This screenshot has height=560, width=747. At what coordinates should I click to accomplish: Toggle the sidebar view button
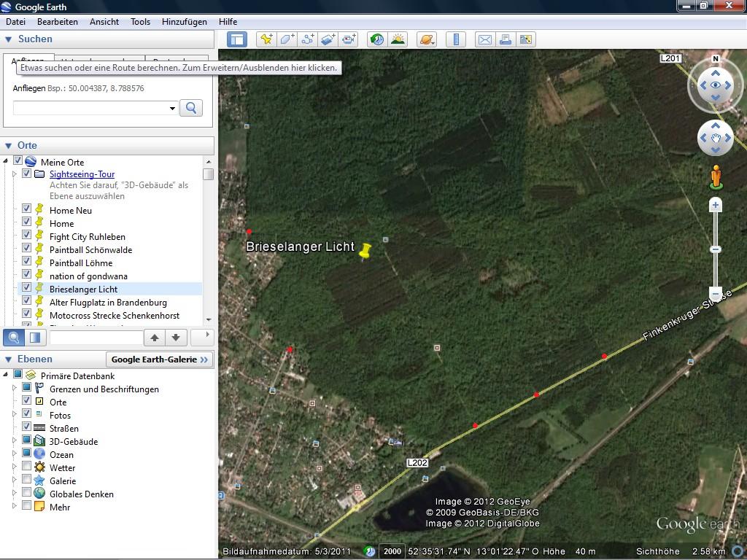tap(237, 39)
